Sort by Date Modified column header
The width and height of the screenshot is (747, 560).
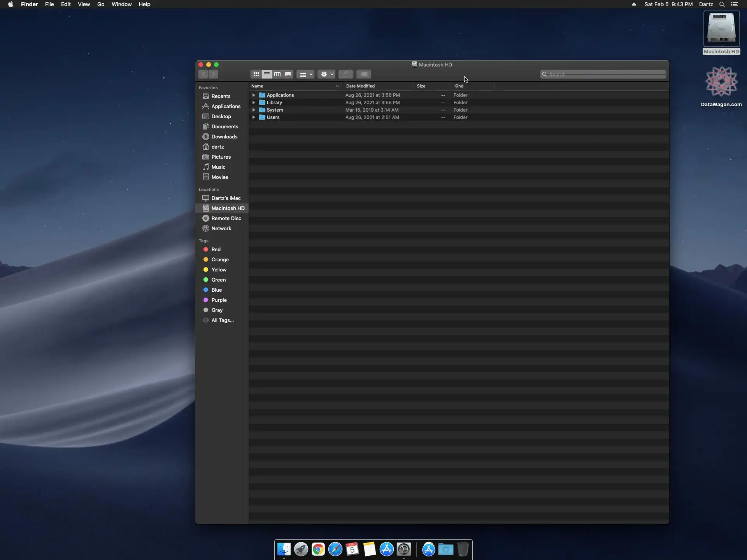click(360, 86)
